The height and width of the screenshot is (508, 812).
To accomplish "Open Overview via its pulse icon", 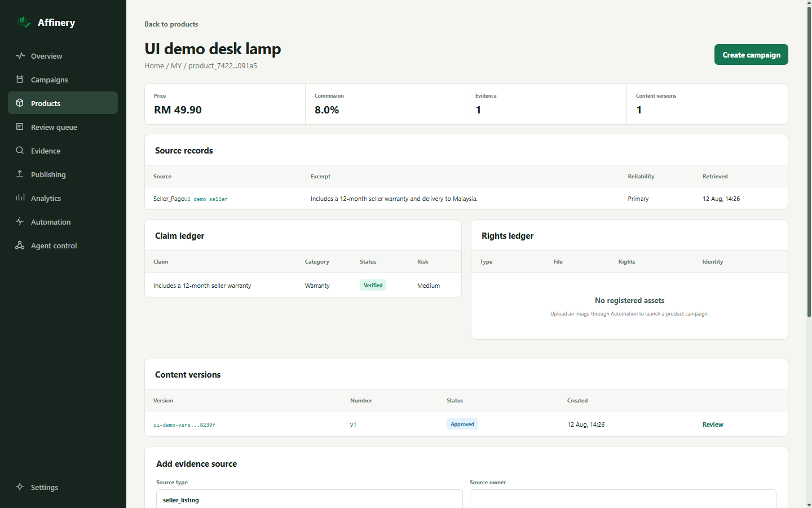I will 20,56.
